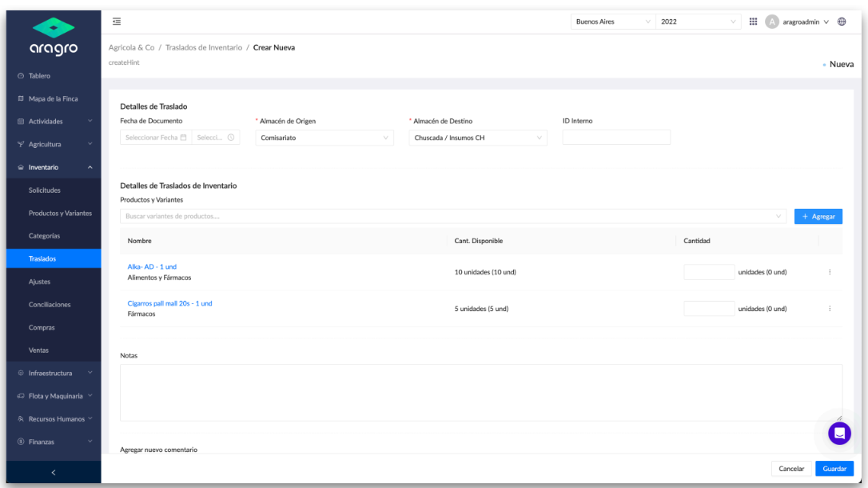Expand the Agricultura menu
The width and height of the screenshot is (868, 488).
click(54, 144)
